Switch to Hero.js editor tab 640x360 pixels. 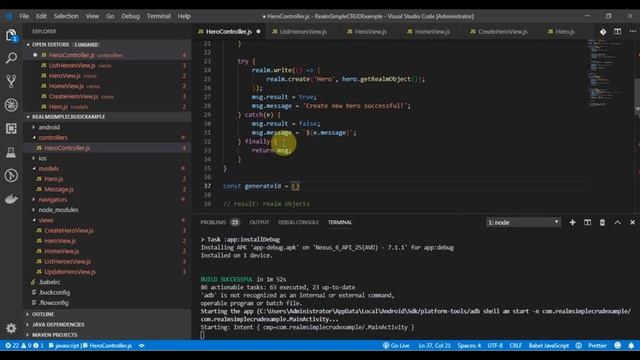coord(564,31)
